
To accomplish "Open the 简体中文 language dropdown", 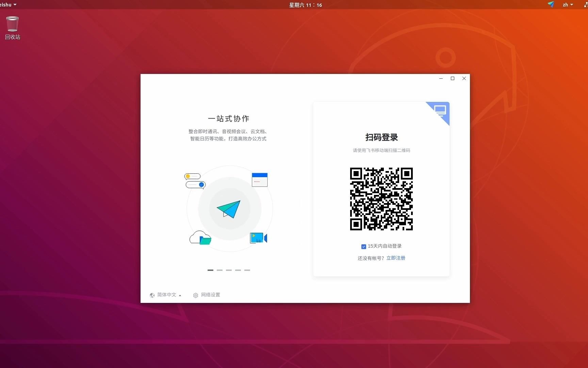I will (x=165, y=295).
